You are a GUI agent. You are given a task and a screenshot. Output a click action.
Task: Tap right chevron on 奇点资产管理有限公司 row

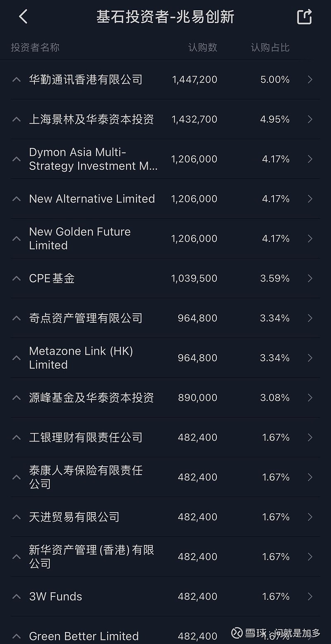click(x=310, y=318)
